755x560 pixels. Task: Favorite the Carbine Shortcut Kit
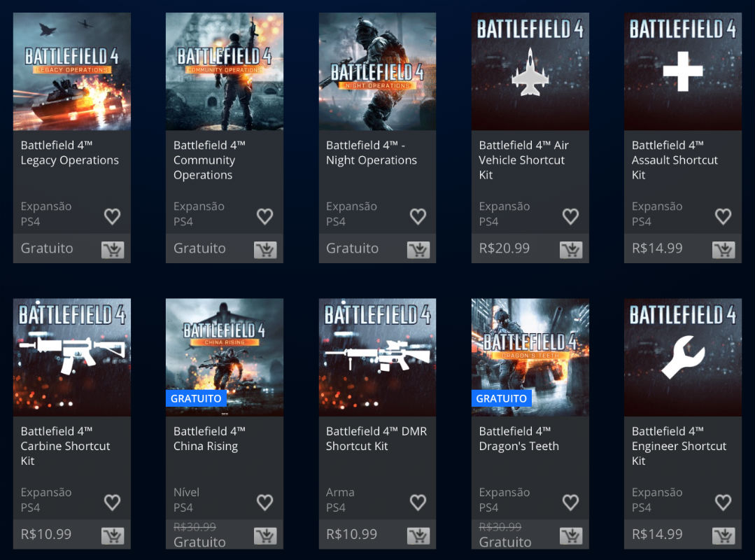(x=112, y=502)
